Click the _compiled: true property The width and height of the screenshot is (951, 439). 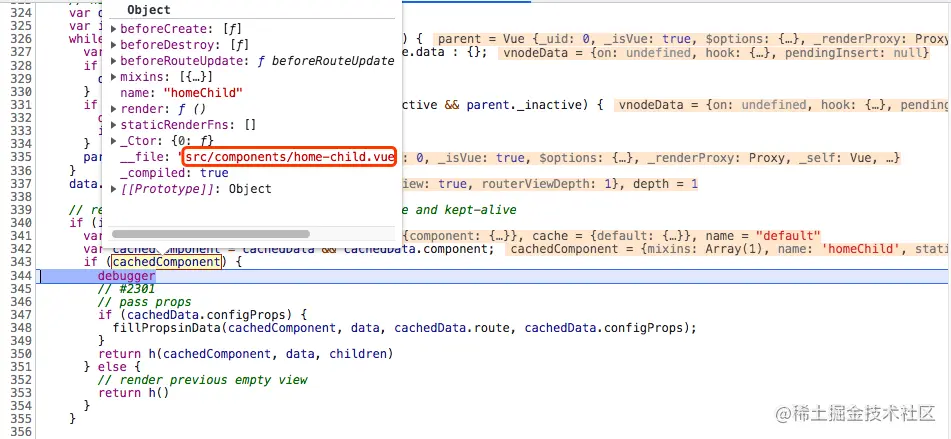174,173
